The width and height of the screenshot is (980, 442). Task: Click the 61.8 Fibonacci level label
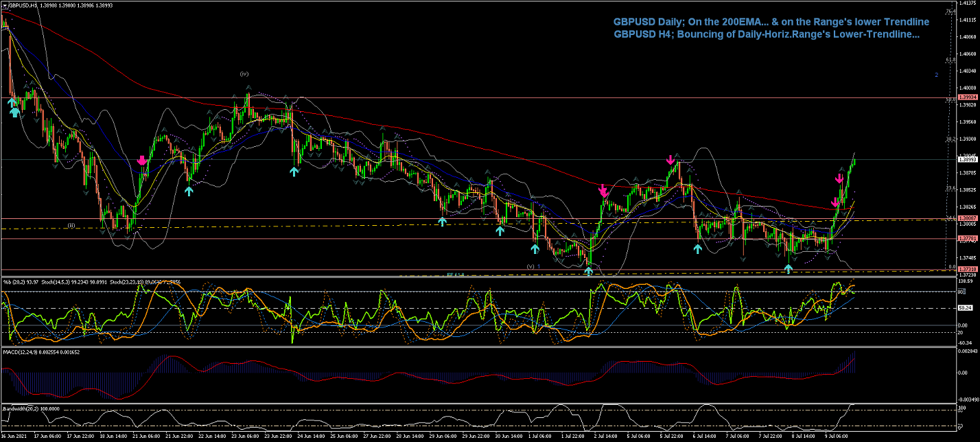pyautogui.click(x=950, y=60)
